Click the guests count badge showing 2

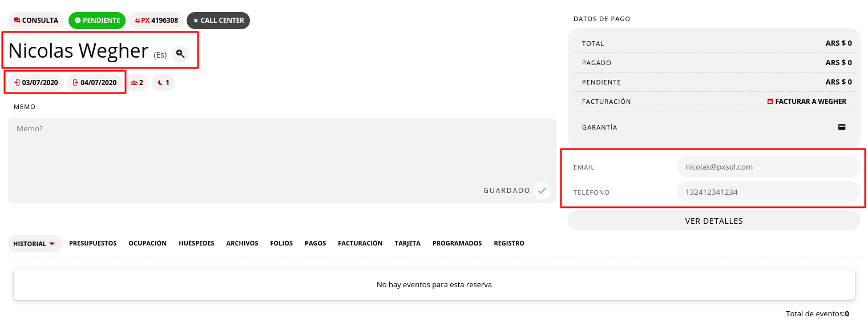(137, 83)
